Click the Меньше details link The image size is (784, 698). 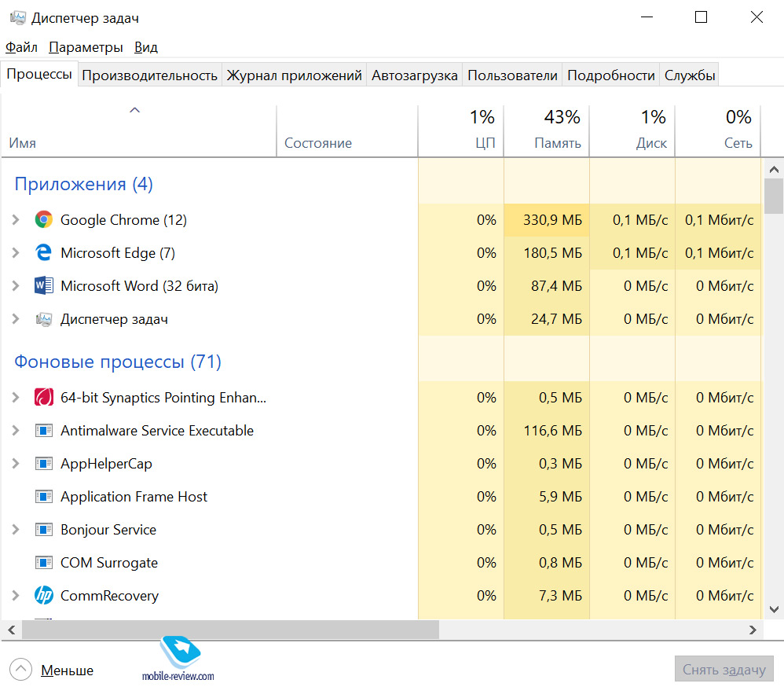tap(67, 670)
